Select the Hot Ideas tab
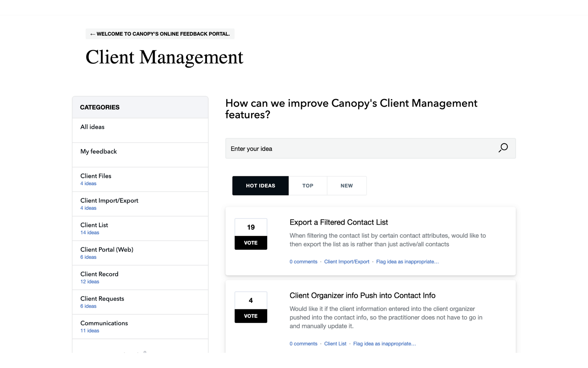Viewport: 588px width, 368px height. click(x=260, y=186)
